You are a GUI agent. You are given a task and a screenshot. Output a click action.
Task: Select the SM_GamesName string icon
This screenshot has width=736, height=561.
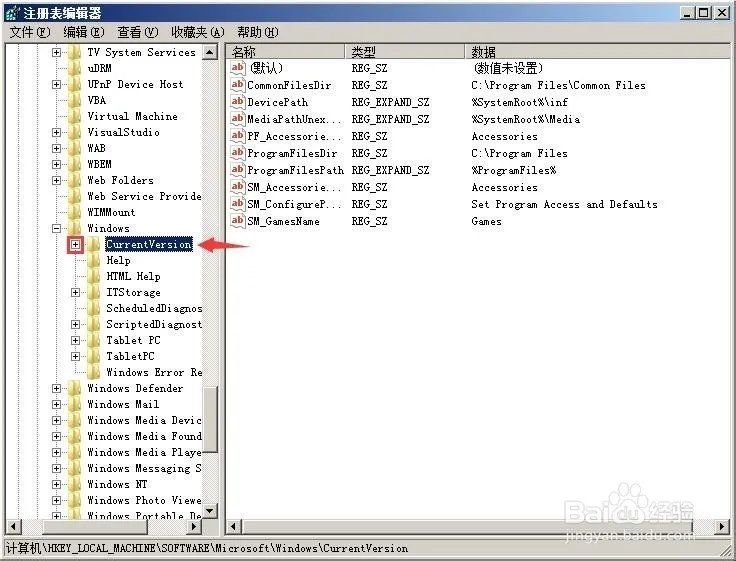coord(238,221)
